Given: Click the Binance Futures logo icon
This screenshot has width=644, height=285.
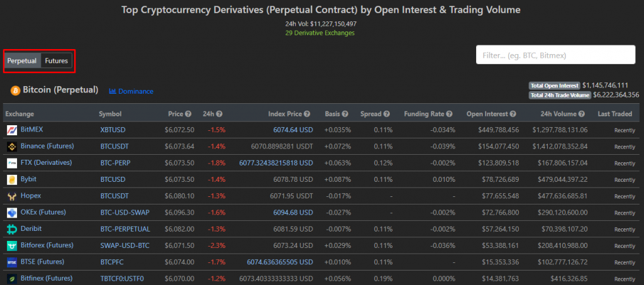Looking at the screenshot, I should (11, 146).
